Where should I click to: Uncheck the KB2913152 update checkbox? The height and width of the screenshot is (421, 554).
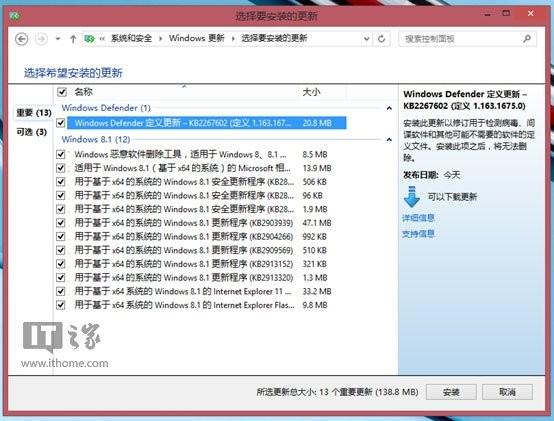click(61, 264)
